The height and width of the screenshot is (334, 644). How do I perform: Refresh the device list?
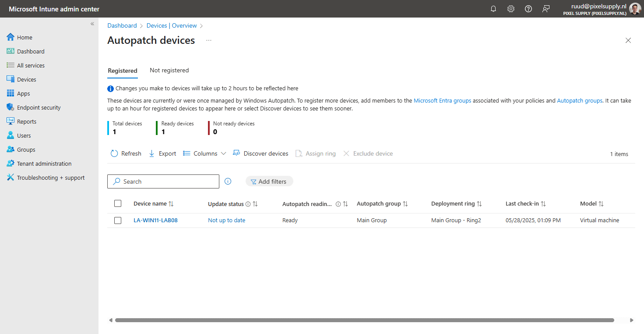coord(126,153)
